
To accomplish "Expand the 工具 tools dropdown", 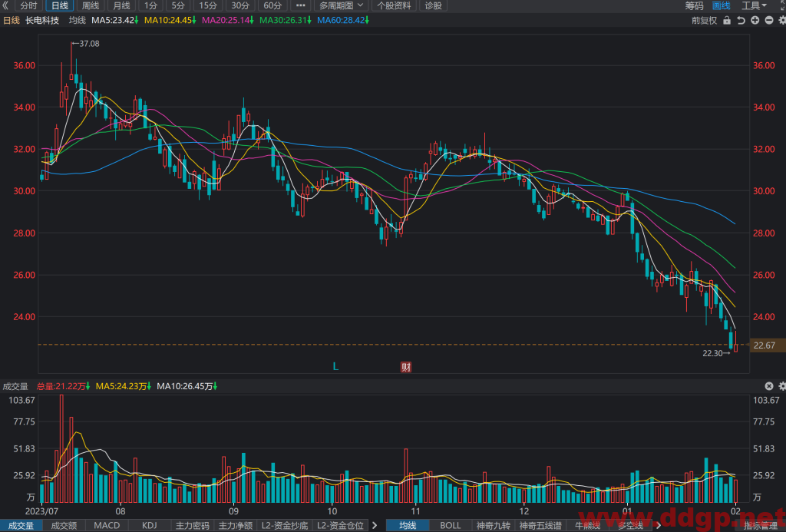I will point(754,5).
